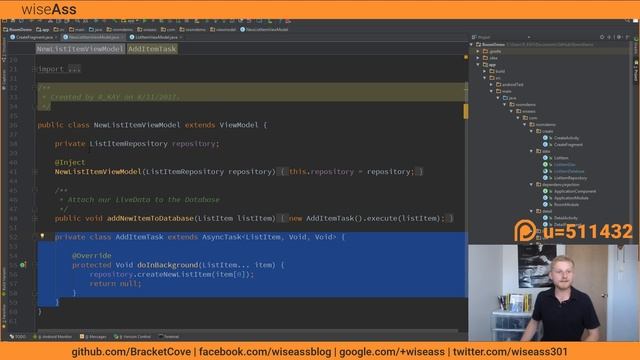
Task: Select the ApplicationComponent interface file
Action: point(570,191)
